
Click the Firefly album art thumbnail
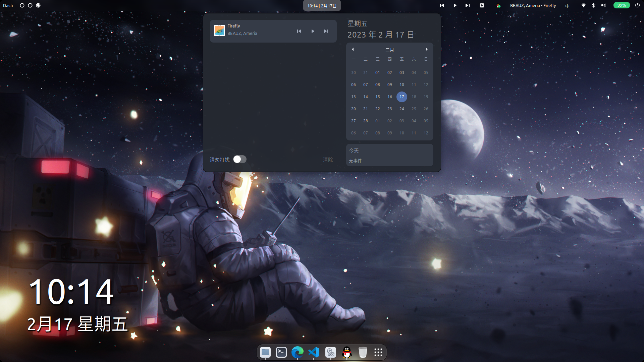point(219,31)
